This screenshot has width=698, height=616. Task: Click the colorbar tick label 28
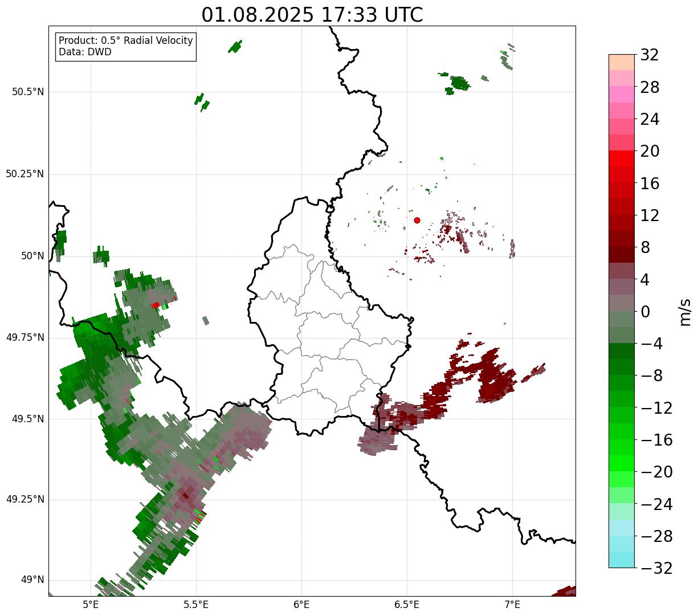[650, 87]
